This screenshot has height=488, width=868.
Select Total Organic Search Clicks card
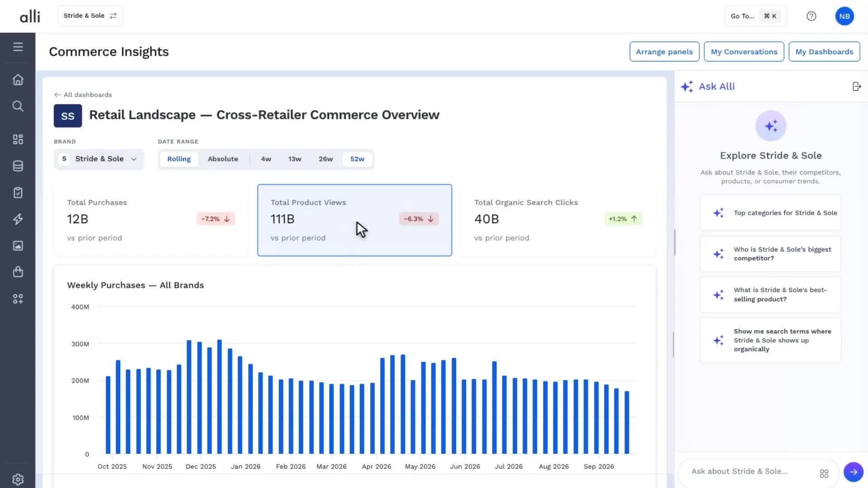[558, 220]
